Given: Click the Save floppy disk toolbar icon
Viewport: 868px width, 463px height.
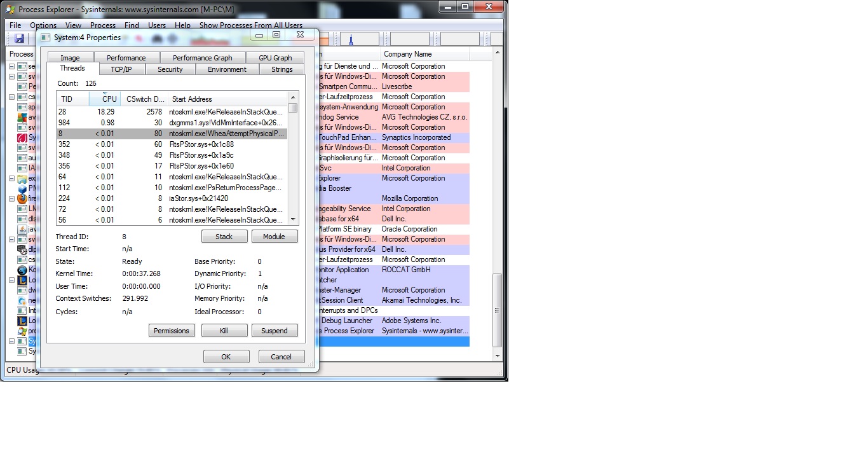Looking at the screenshot, I should pyautogui.click(x=19, y=39).
